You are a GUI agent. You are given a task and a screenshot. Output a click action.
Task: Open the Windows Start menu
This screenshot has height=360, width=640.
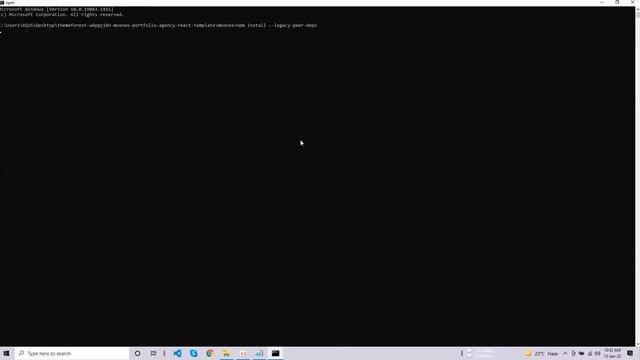tap(6, 353)
